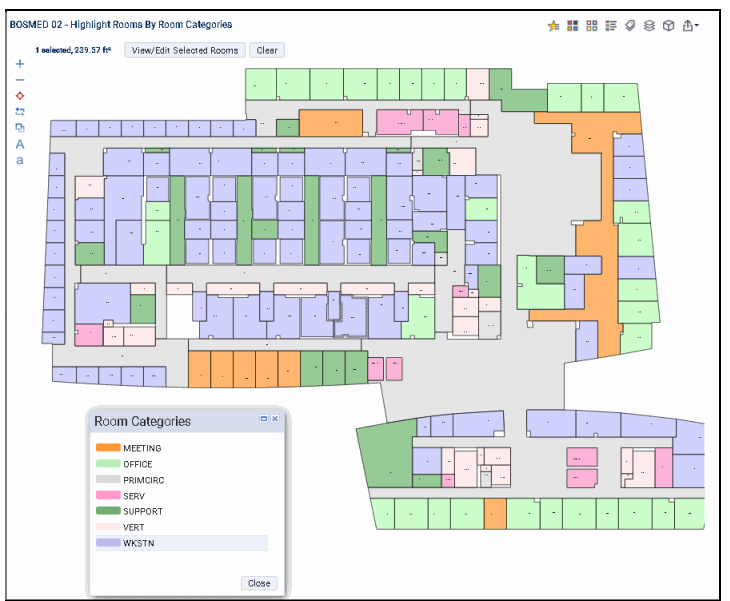The image size is (730, 601).
Task: Click the small letter a text-size icon
Action: (20, 160)
